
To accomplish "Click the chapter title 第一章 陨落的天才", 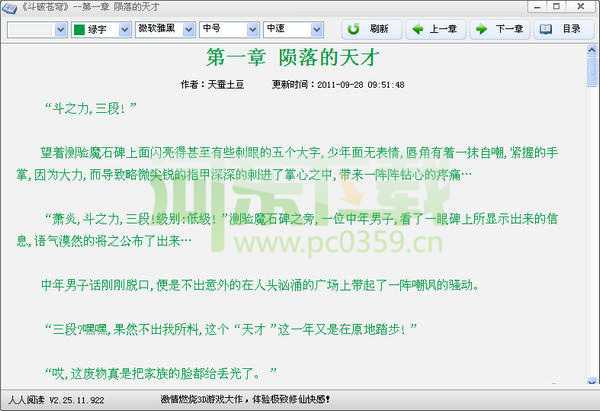I will 293,57.
